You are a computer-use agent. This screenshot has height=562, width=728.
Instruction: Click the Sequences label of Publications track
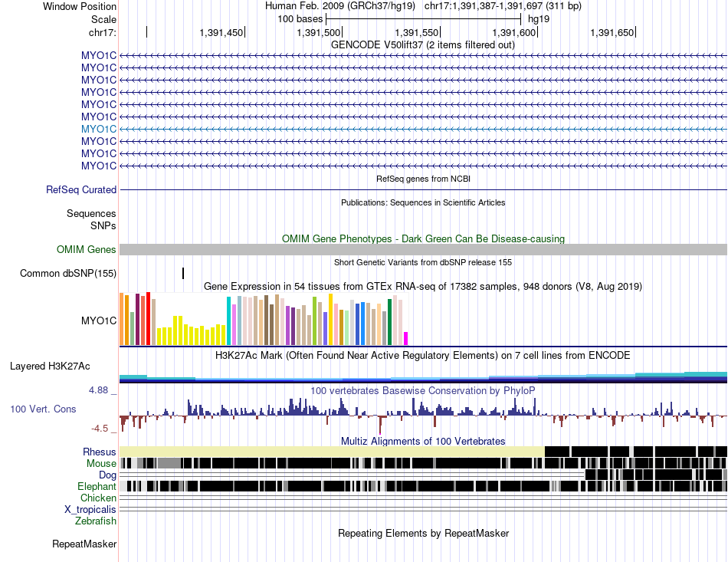91,213
